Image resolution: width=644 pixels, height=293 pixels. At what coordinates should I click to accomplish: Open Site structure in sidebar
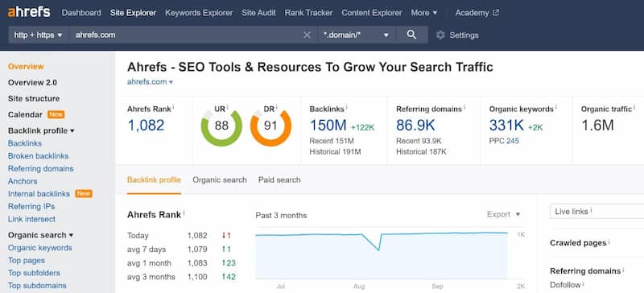point(34,99)
